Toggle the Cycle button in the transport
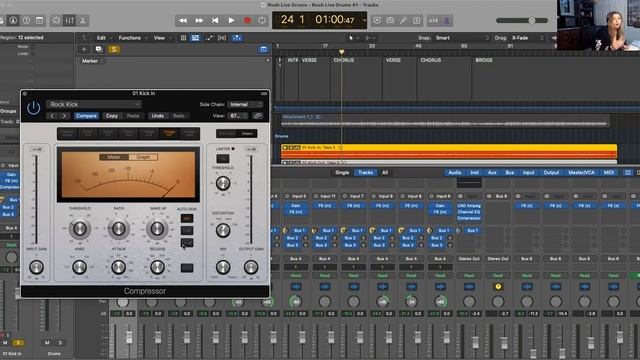 pyautogui.click(x=262, y=20)
